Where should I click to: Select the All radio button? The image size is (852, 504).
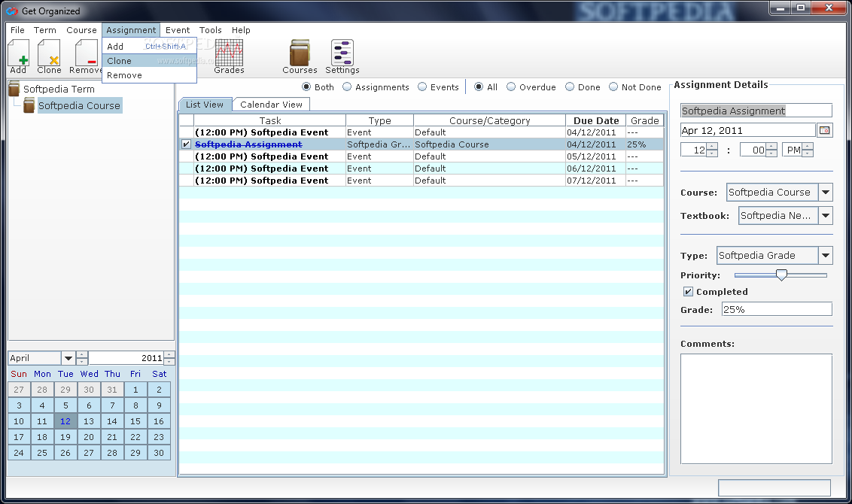(479, 87)
